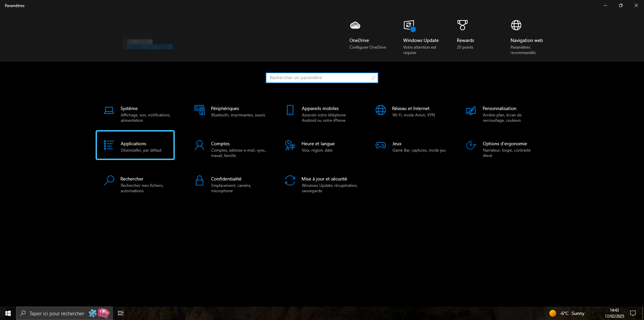Click 'Narrateur, loupe, contraste élevé' text
Viewport: 644px width, 320px height.
pyautogui.click(x=506, y=153)
